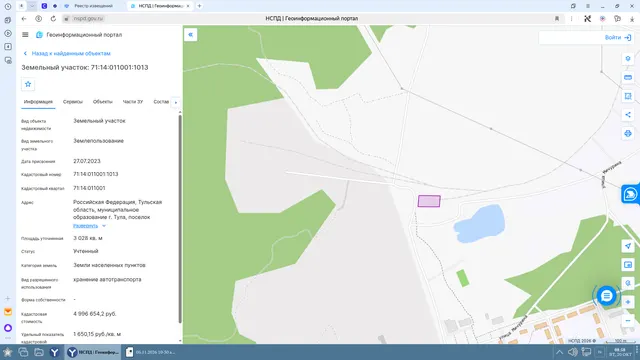Screen dimensions: 640x360
Task: Share the map view
Action: click(628, 115)
